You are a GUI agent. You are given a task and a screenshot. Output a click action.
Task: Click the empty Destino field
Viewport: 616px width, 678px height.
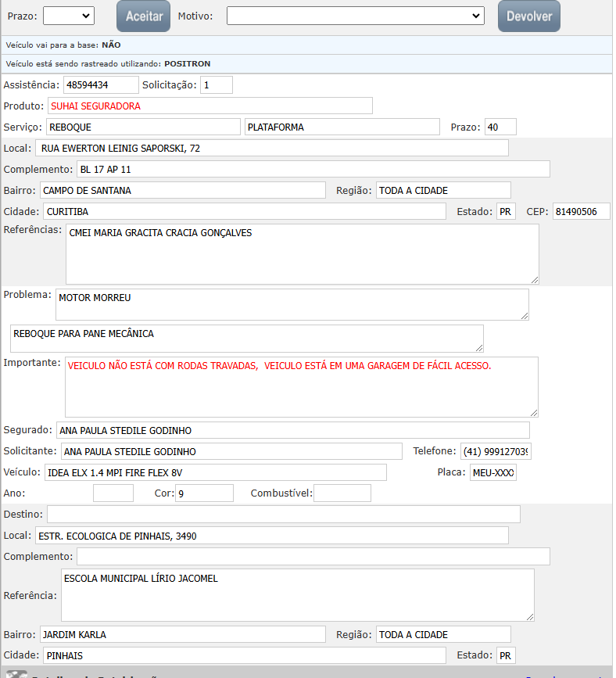pyautogui.click(x=283, y=514)
